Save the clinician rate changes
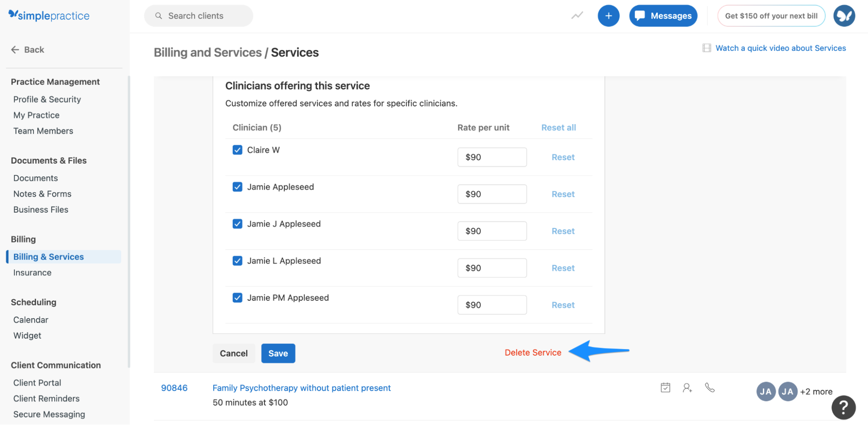Screen dimensions: 868x425 coord(278,353)
